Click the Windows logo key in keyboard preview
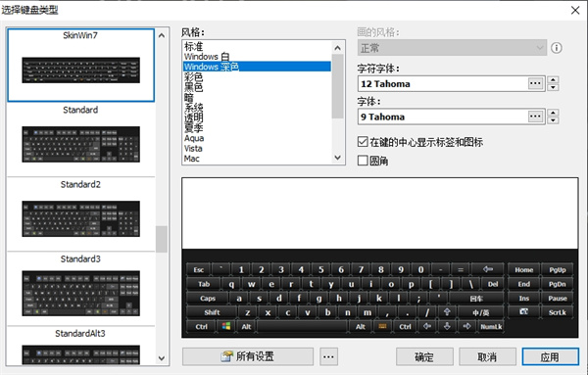 pyautogui.click(x=226, y=326)
